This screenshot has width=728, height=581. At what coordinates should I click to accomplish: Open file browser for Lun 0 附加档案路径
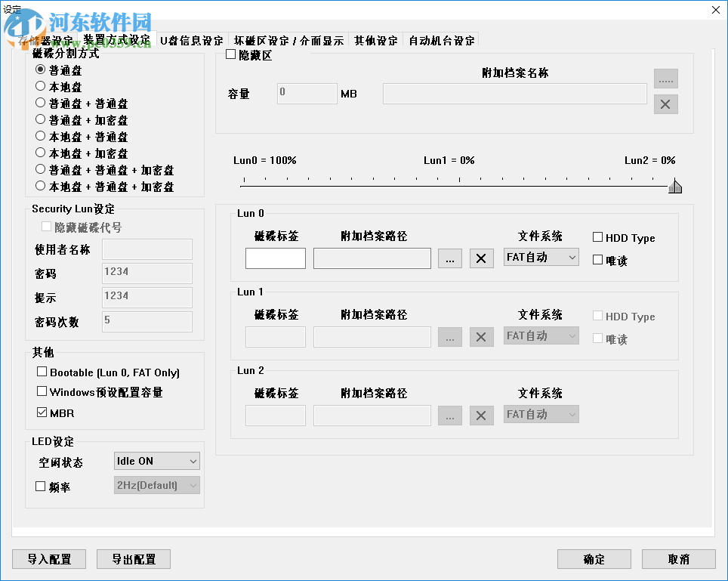click(x=449, y=258)
